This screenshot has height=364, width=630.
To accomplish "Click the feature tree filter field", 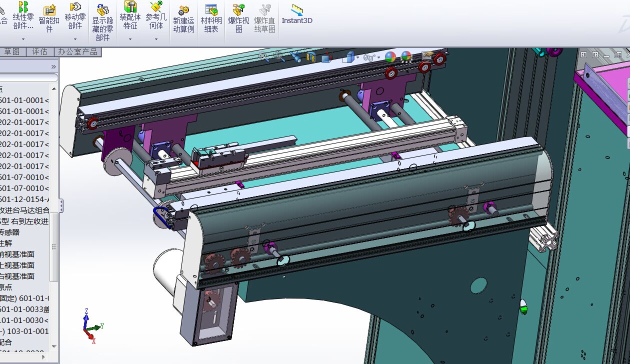I will pyautogui.click(x=28, y=77).
